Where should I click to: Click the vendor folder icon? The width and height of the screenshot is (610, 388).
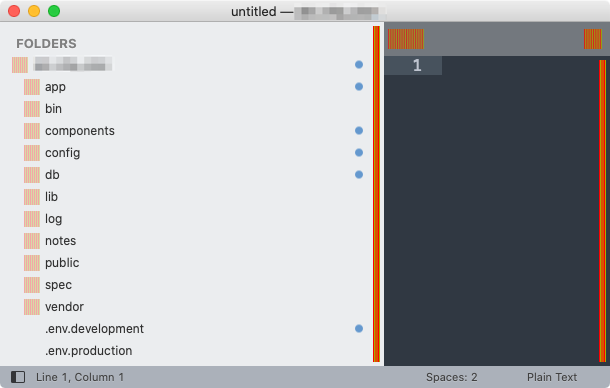pos(32,307)
